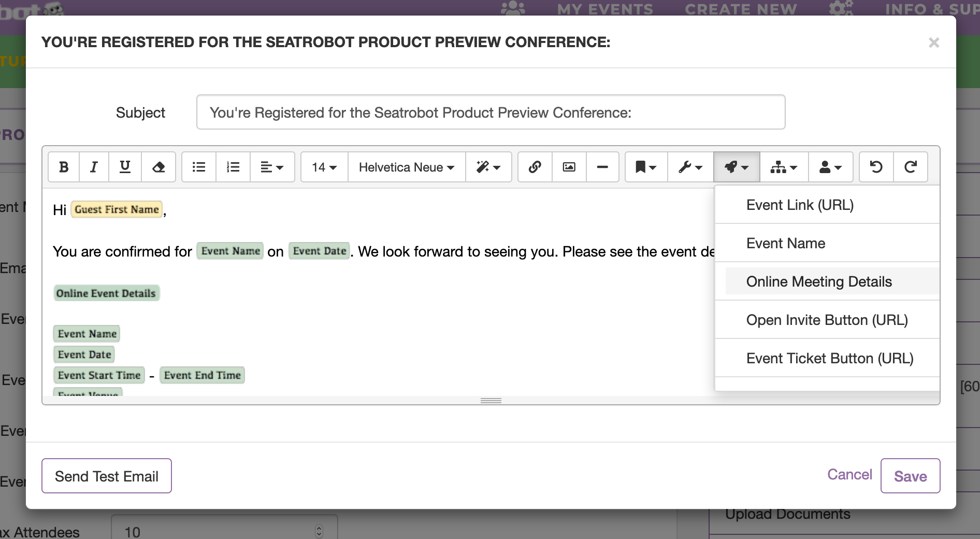Select Open Invite Button (URL) option
The image size is (980, 539).
coord(827,320)
